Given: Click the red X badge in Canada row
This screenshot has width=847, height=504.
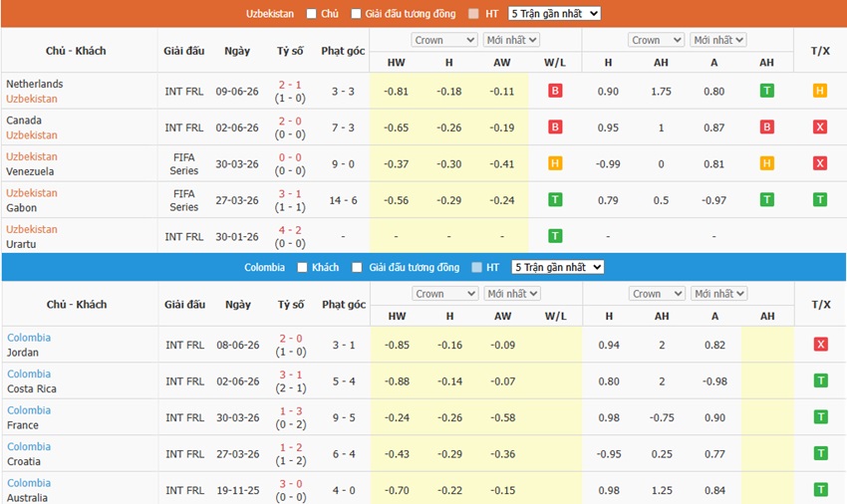Looking at the screenshot, I should tap(819, 126).
